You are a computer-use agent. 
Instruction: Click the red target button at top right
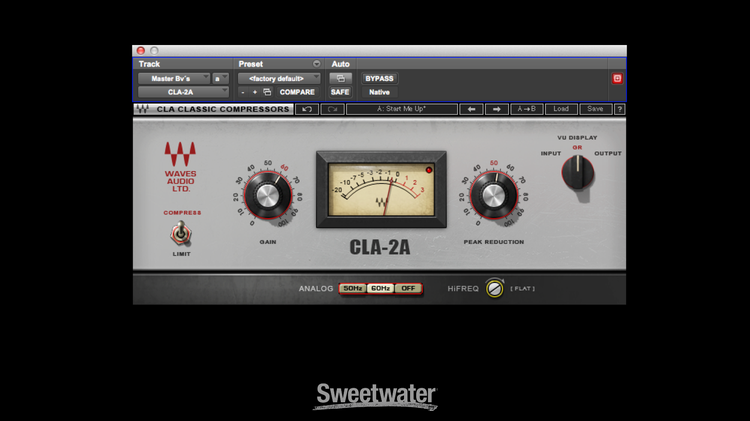click(x=617, y=78)
